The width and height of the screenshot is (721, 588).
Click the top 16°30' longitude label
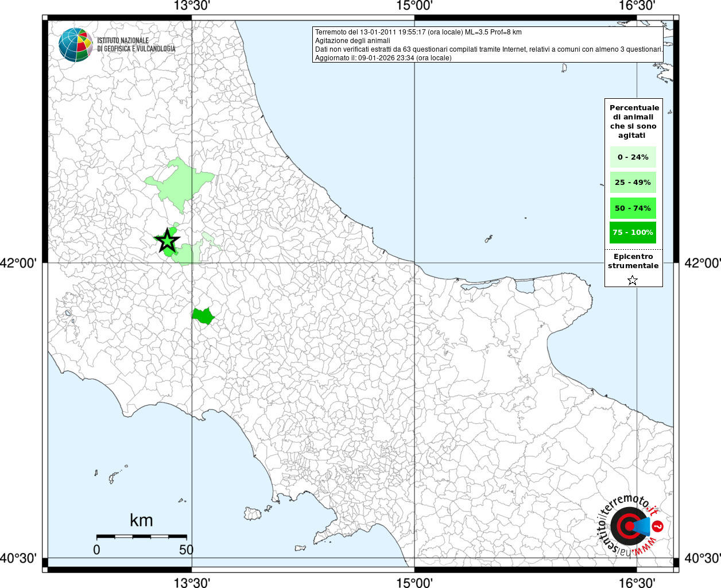point(637,6)
